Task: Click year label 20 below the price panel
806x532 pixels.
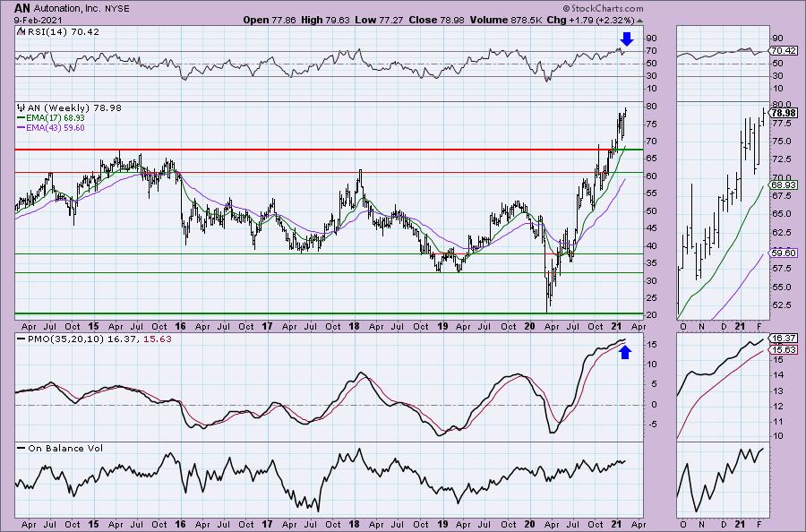Action: coord(529,326)
